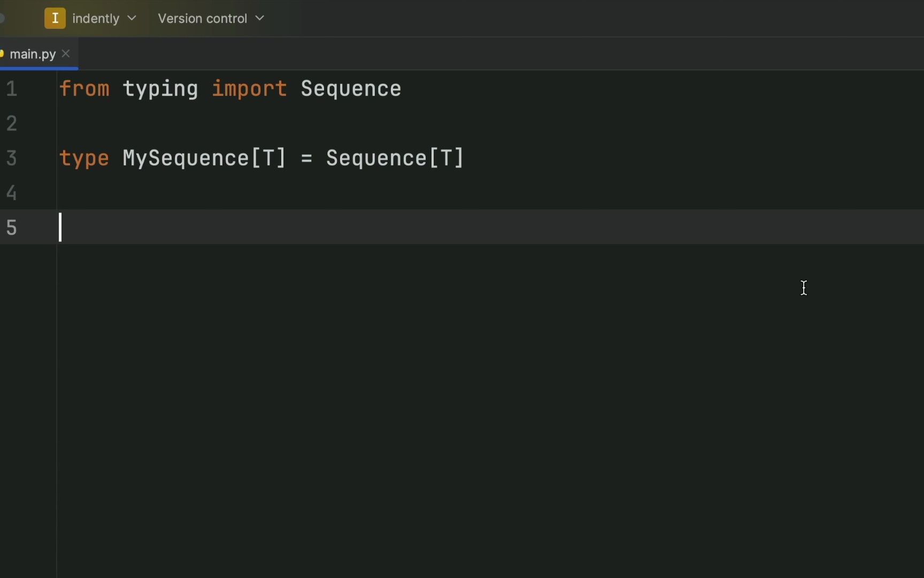The width and height of the screenshot is (924, 578).
Task: Click the equals sign on line 3
Action: pos(306,158)
